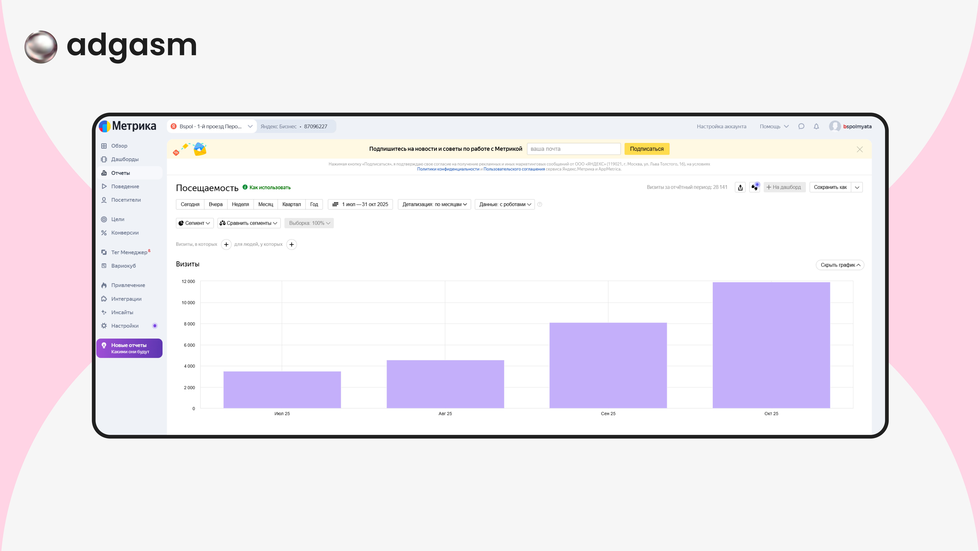Open the Сегмент dropdown
The height and width of the screenshot is (551, 980).
click(194, 223)
